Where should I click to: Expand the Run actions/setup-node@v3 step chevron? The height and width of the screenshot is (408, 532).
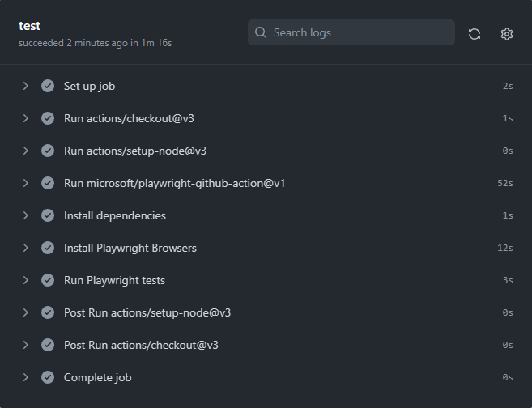click(25, 151)
